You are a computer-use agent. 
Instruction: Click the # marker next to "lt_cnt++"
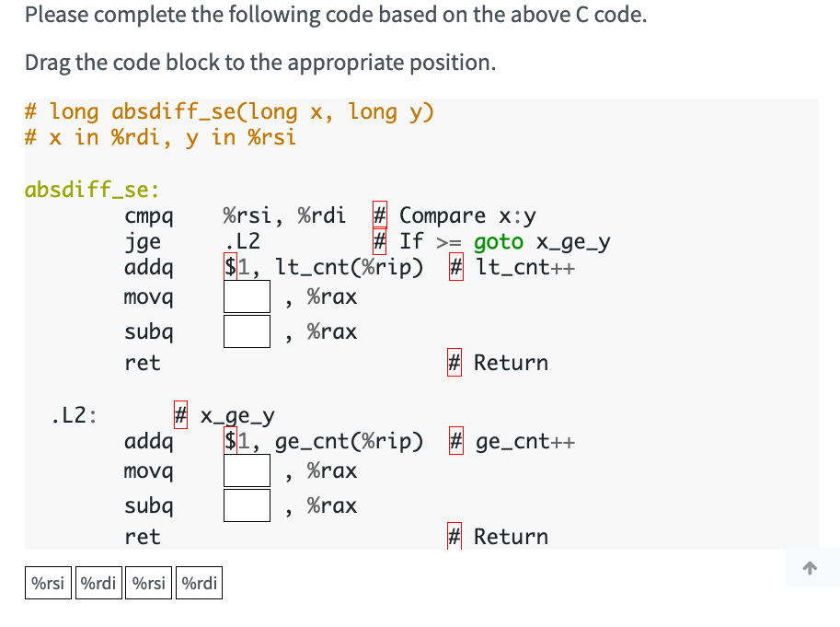click(455, 267)
